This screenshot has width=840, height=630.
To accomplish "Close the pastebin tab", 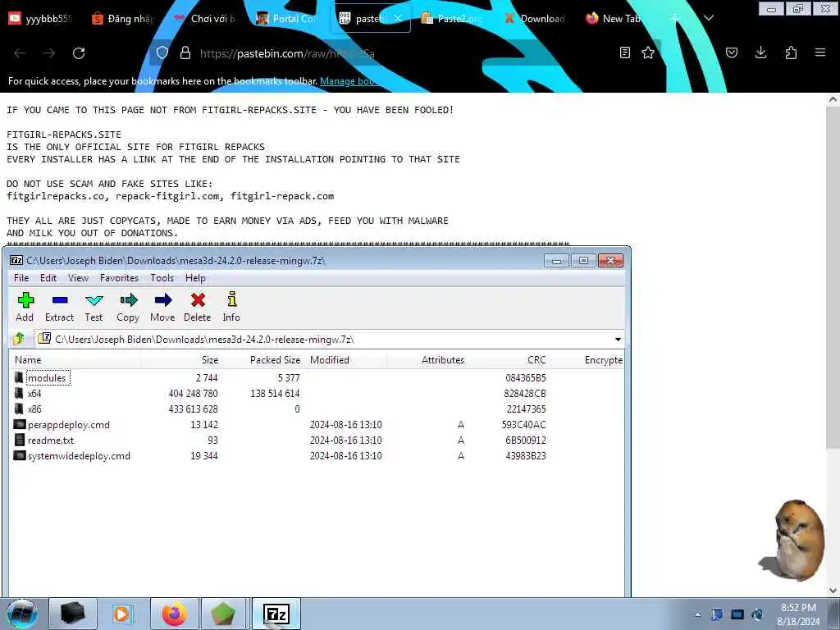I will [x=398, y=18].
